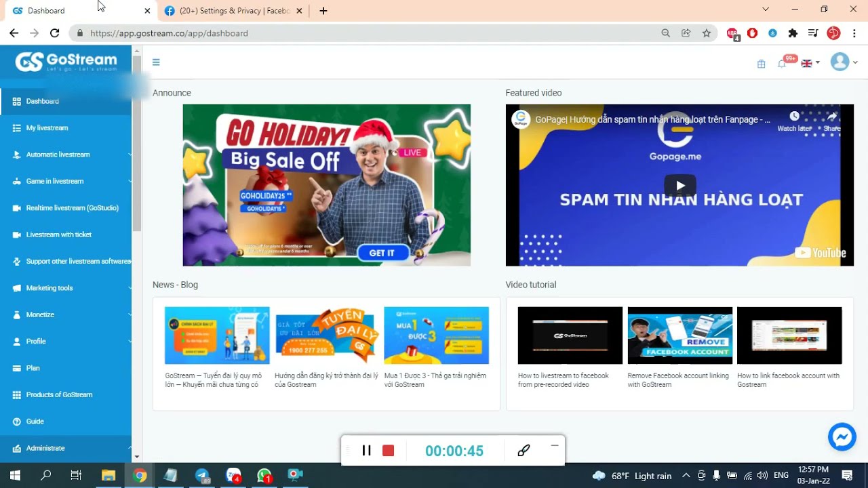Switch to Facebook Settings & Privacy tab

tap(235, 11)
